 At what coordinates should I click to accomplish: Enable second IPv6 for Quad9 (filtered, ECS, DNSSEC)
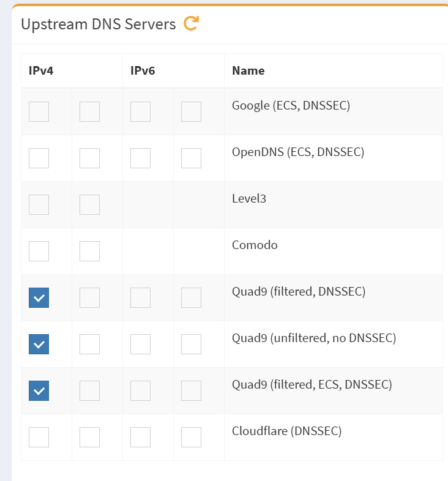[x=191, y=390]
